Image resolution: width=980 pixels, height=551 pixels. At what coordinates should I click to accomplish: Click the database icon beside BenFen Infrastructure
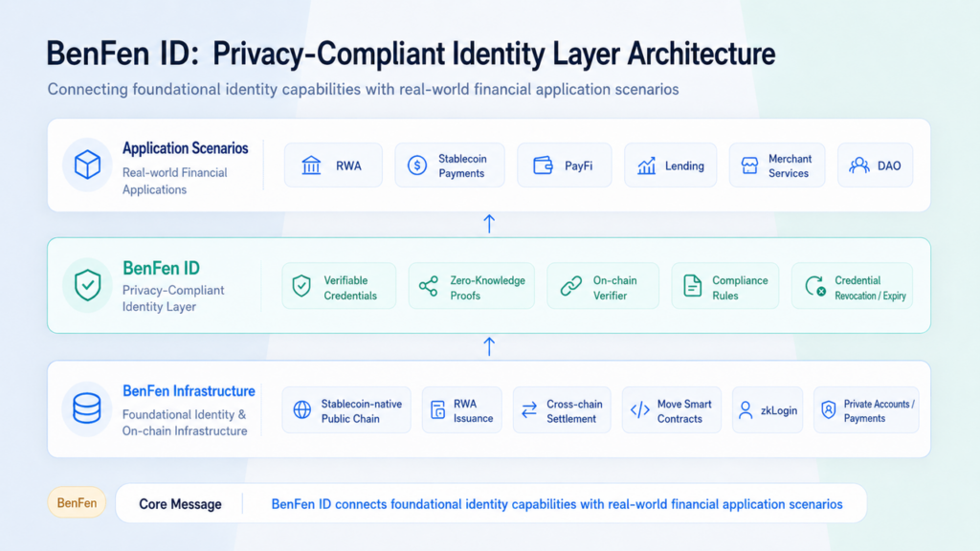tap(87, 408)
